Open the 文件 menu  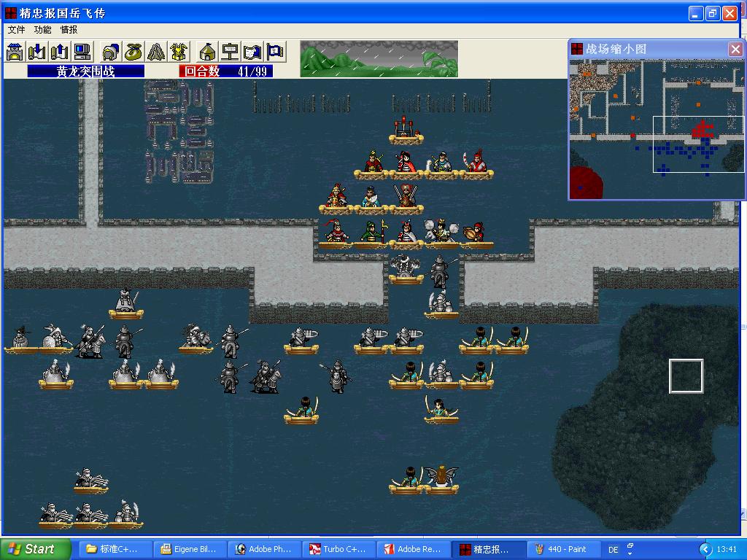[x=16, y=29]
